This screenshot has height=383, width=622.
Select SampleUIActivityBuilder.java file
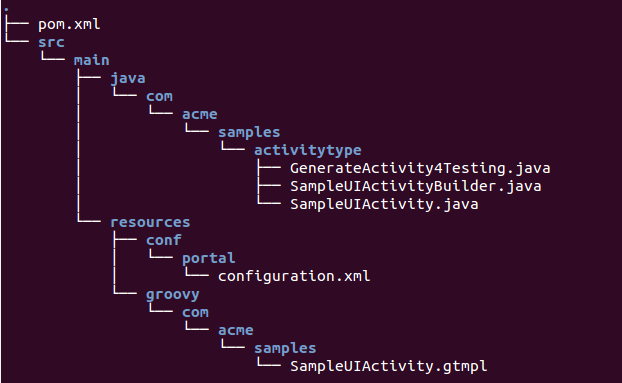pyautogui.click(x=416, y=186)
